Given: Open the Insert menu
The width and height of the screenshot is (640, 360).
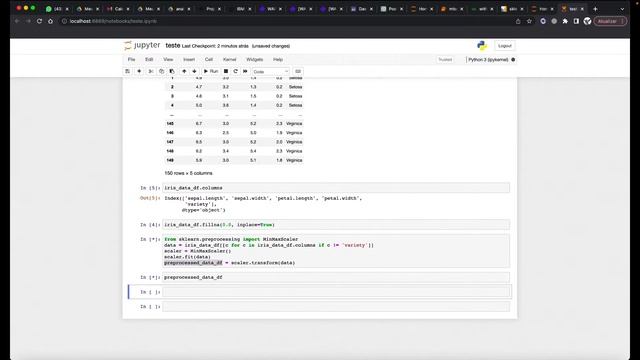Looking at the screenshot, I should point(189,60).
